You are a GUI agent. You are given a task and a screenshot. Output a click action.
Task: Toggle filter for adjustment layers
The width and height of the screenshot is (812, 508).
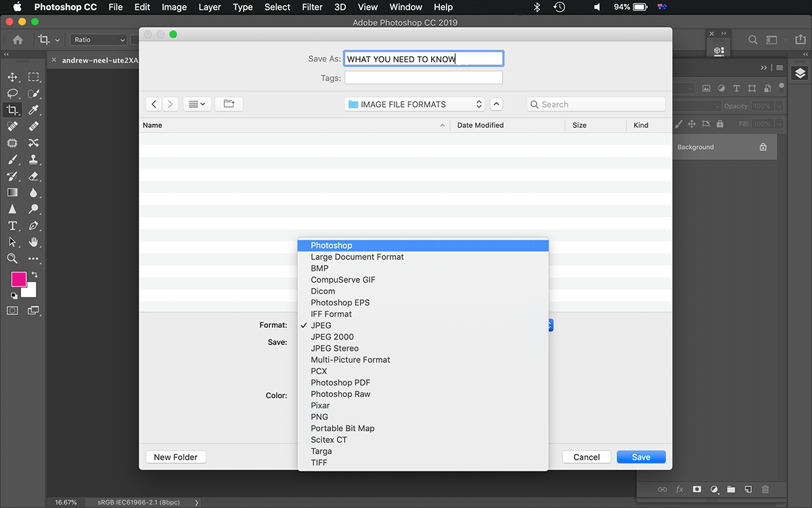(721, 88)
